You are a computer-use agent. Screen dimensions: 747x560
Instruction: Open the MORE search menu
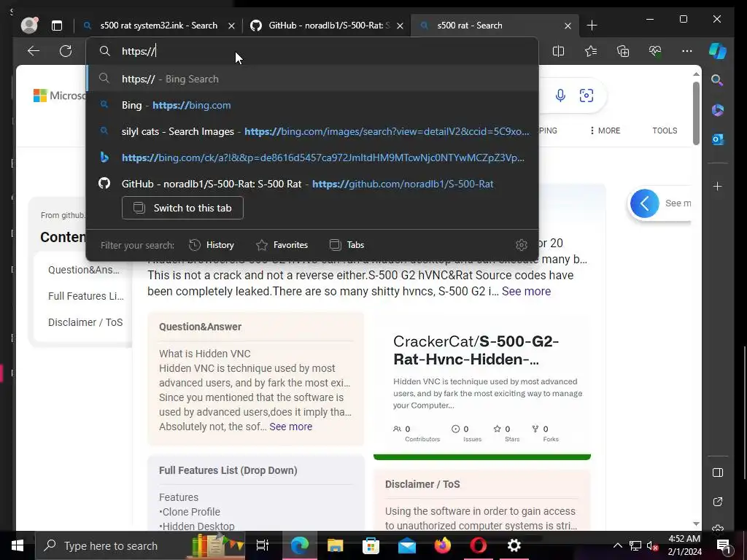click(605, 131)
